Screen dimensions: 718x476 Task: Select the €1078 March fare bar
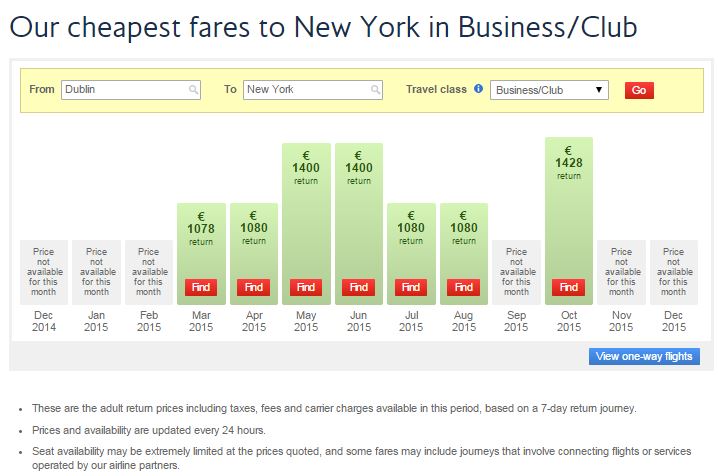[x=201, y=240]
